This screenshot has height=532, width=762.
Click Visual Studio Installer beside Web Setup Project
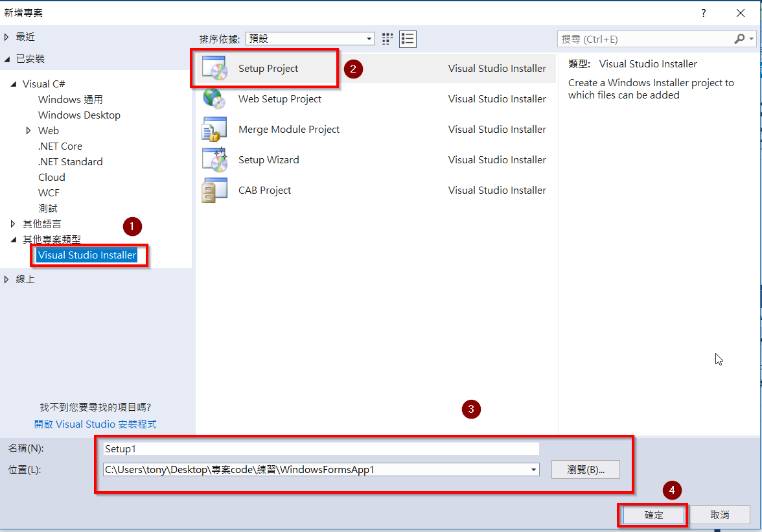pos(497,98)
